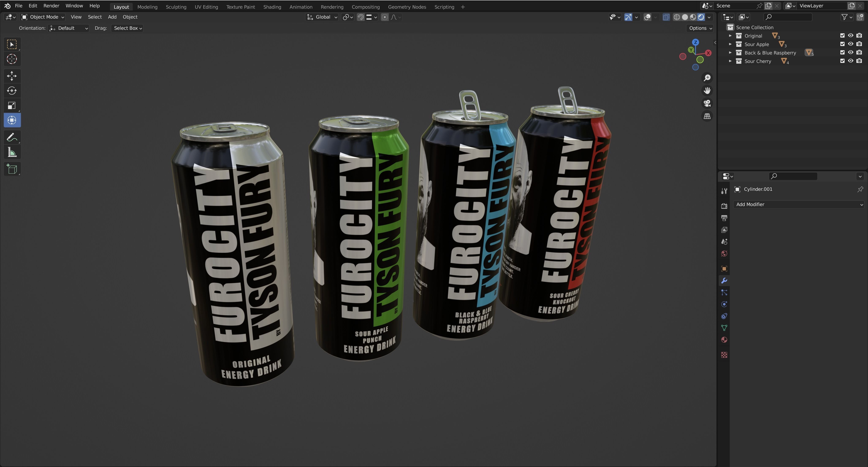Expand the Sour Cherry collection
This screenshot has width=868, height=467.
730,61
